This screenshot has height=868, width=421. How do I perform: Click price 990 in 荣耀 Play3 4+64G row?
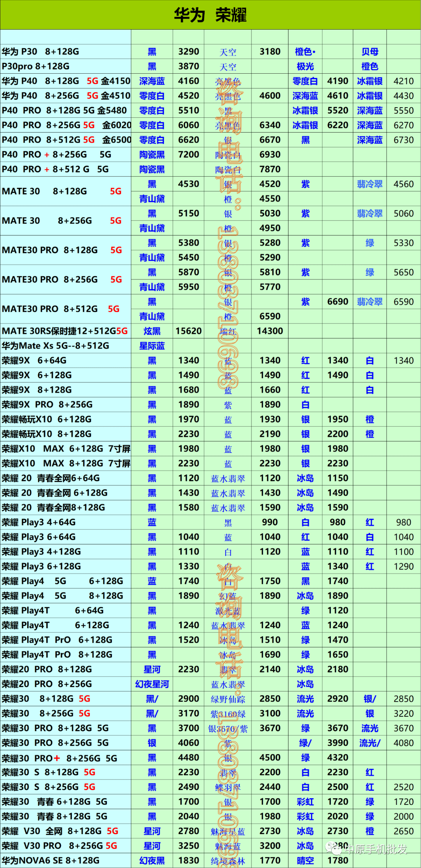[270, 523]
